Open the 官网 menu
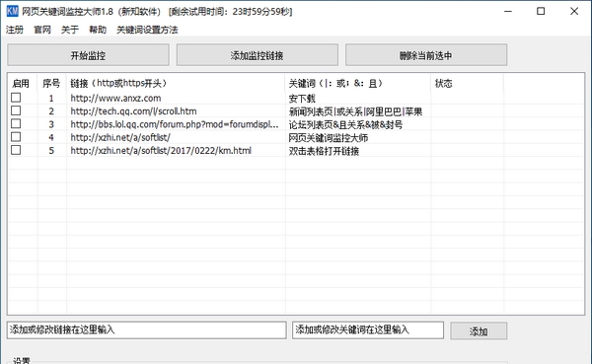This screenshot has width=592, height=364. [x=42, y=30]
